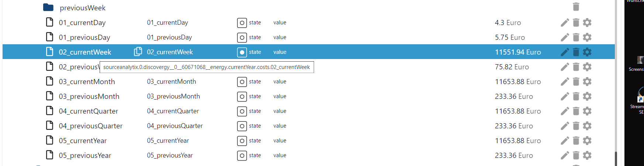The width and height of the screenshot is (644, 166).
Task: Select the 04_previousQuarter file icon
Action: pyautogui.click(x=49, y=126)
